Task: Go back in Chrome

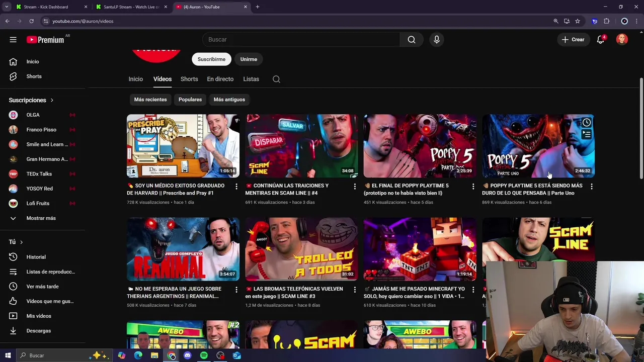Action: 7,21
